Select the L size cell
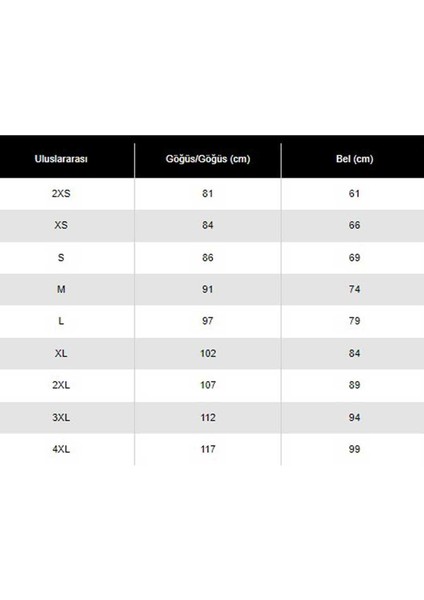This screenshot has width=424, height=600. [x=61, y=321]
